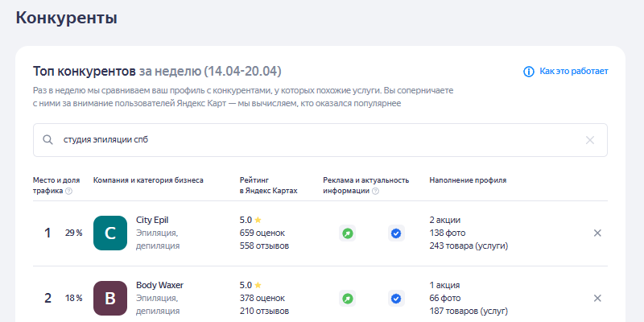Click the 'Топ конкурентов за неделю (14.04-20.04)' heading
The image size is (644, 322).
(x=157, y=71)
